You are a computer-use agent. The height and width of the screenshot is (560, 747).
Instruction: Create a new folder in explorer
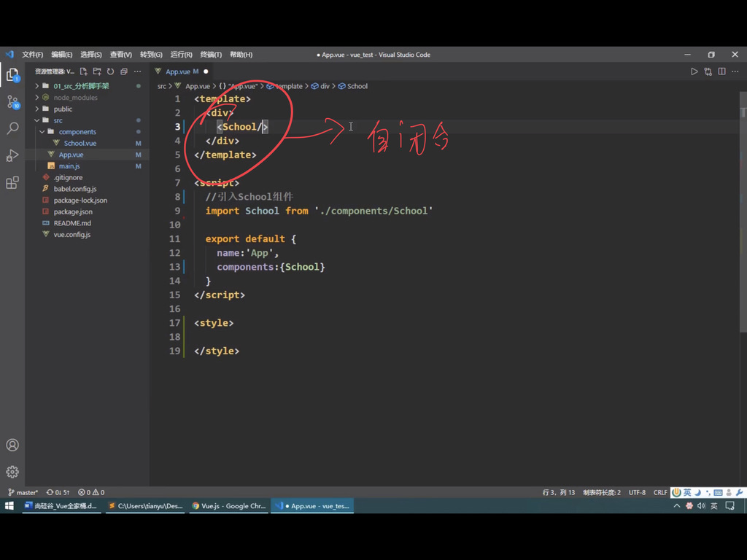coord(97,71)
